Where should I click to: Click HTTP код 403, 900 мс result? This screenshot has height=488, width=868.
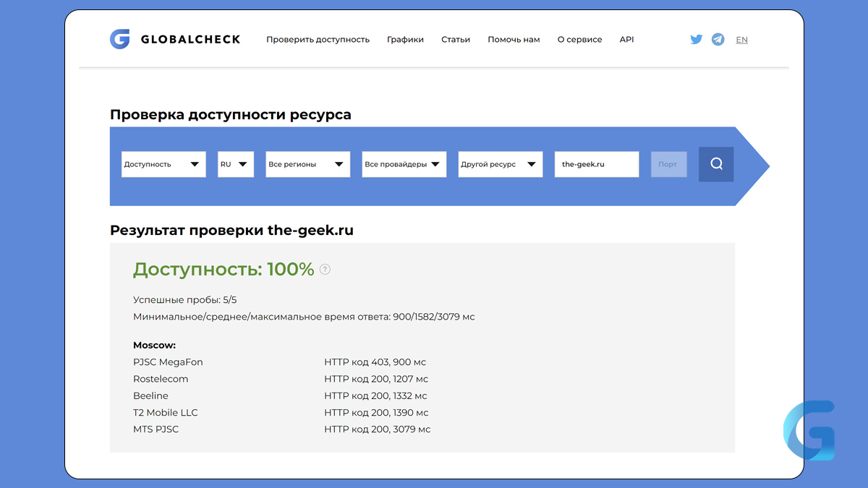375,362
